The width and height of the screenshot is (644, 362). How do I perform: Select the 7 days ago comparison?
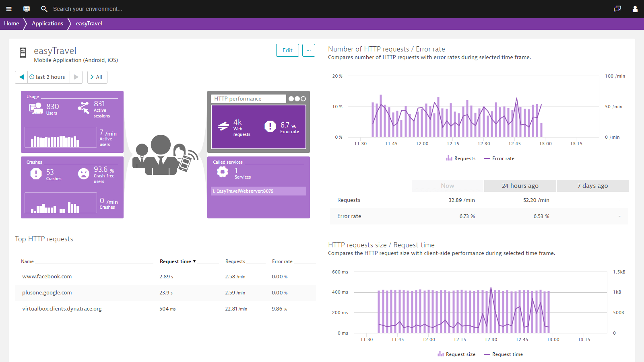coord(592,185)
